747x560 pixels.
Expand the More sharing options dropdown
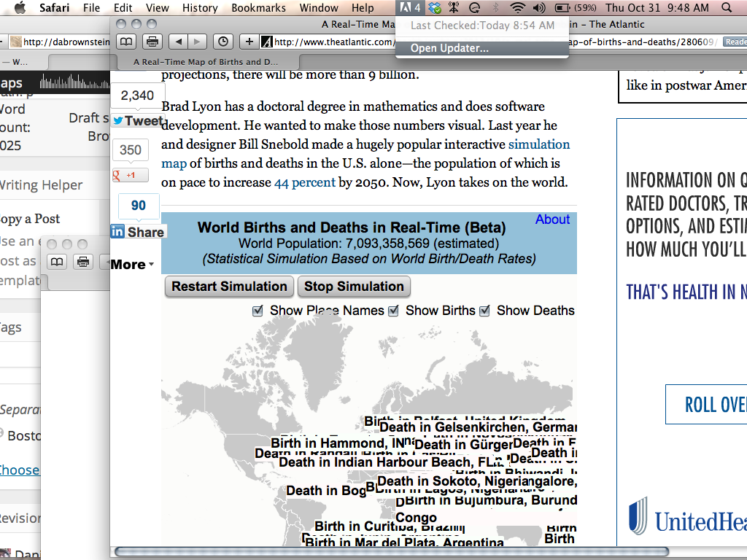132,265
